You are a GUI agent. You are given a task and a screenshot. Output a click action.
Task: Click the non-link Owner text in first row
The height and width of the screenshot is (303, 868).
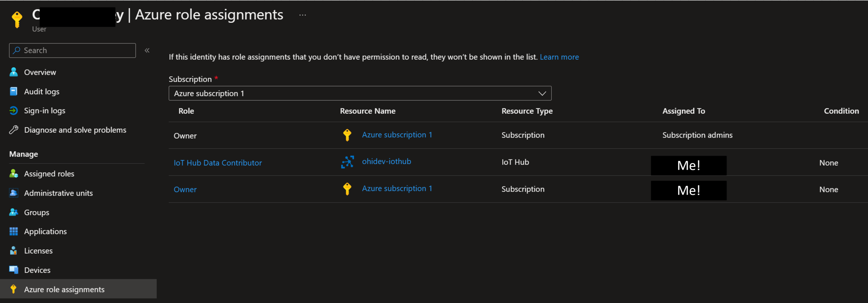pyautogui.click(x=185, y=136)
